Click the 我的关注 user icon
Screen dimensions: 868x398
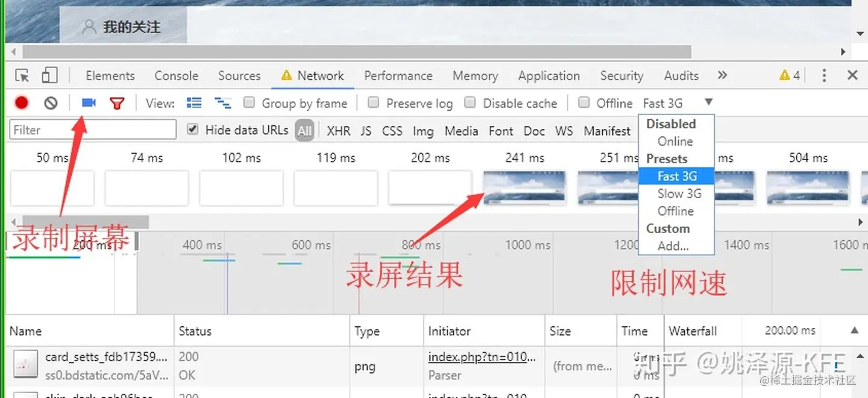pyautogui.click(x=89, y=26)
